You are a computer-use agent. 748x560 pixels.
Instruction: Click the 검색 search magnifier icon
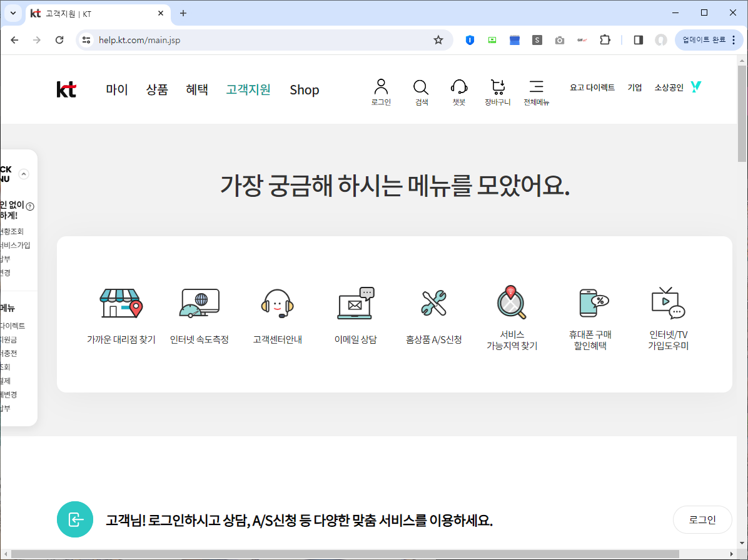click(420, 87)
